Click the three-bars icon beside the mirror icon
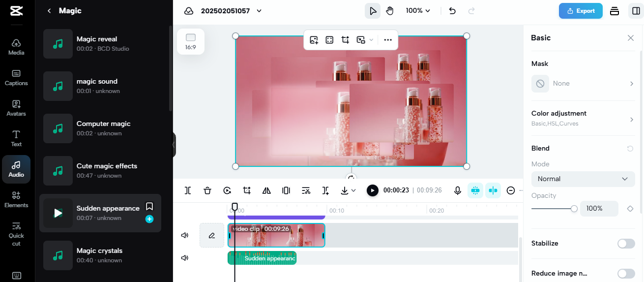This screenshot has height=282, width=644. pyautogui.click(x=286, y=190)
